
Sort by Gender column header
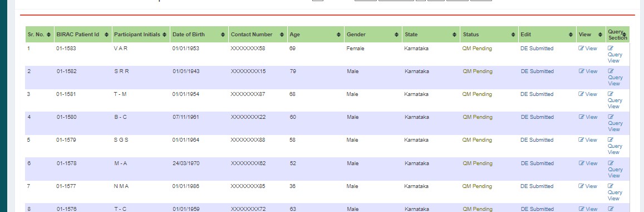click(373, 35)
